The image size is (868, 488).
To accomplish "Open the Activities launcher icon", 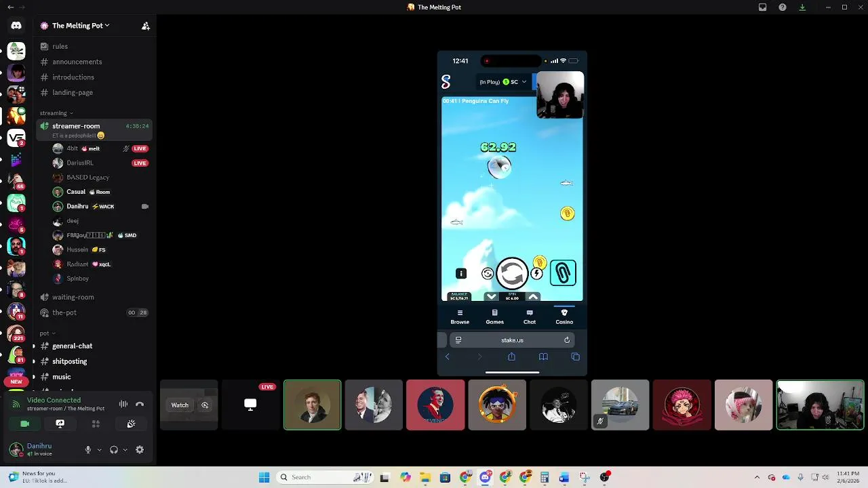I will coord(96,424).
